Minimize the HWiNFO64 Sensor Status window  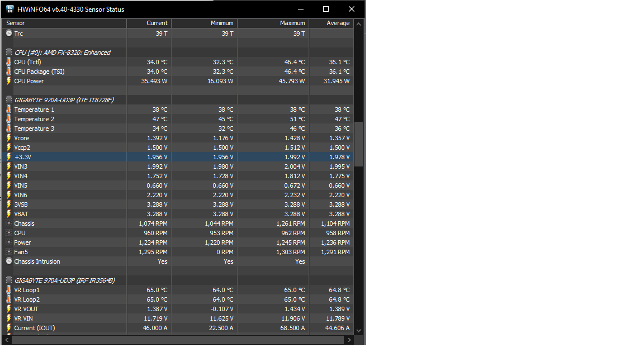tap(301, 9)
